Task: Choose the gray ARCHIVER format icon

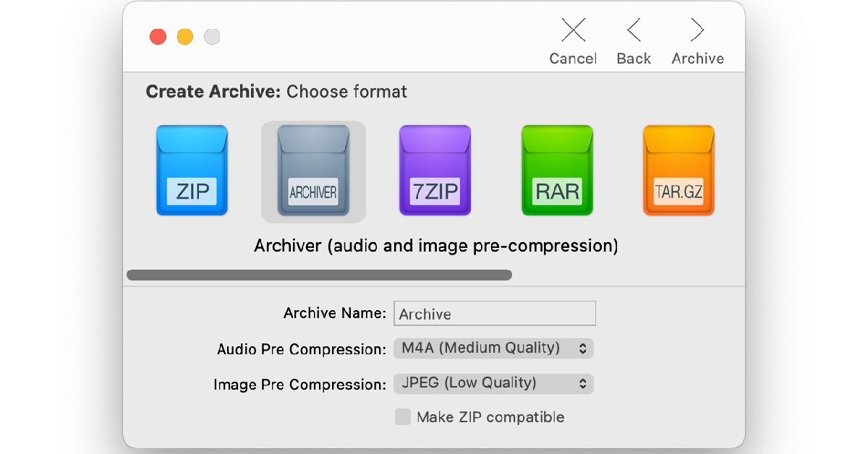Action: [313, 171]
